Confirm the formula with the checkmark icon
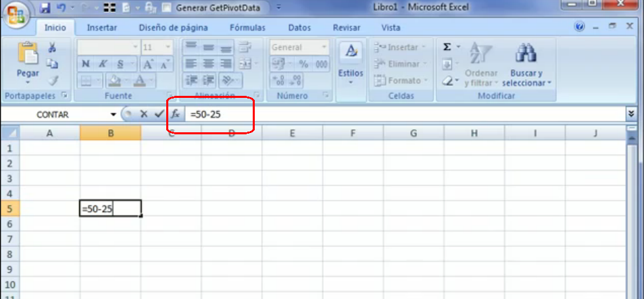Image resolution: width=644 pixels, height=299 pixels. pos(159,115)
